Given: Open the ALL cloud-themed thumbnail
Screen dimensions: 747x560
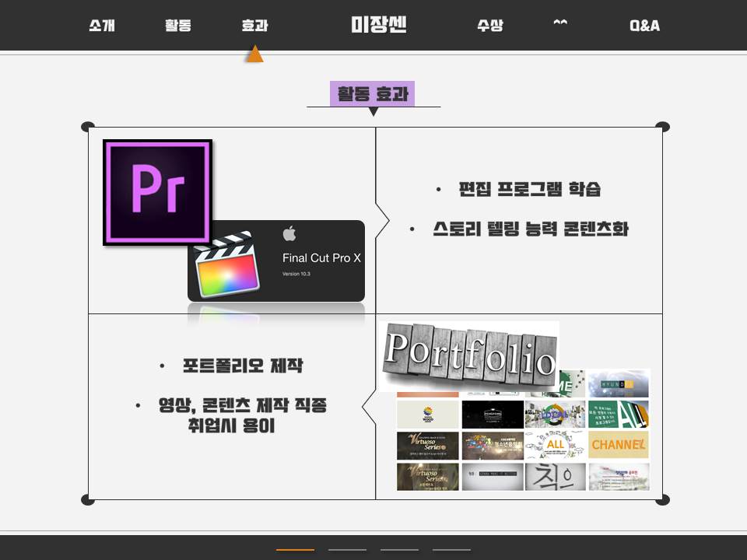Looking at the screenshot, I should (x=555, y=445).
